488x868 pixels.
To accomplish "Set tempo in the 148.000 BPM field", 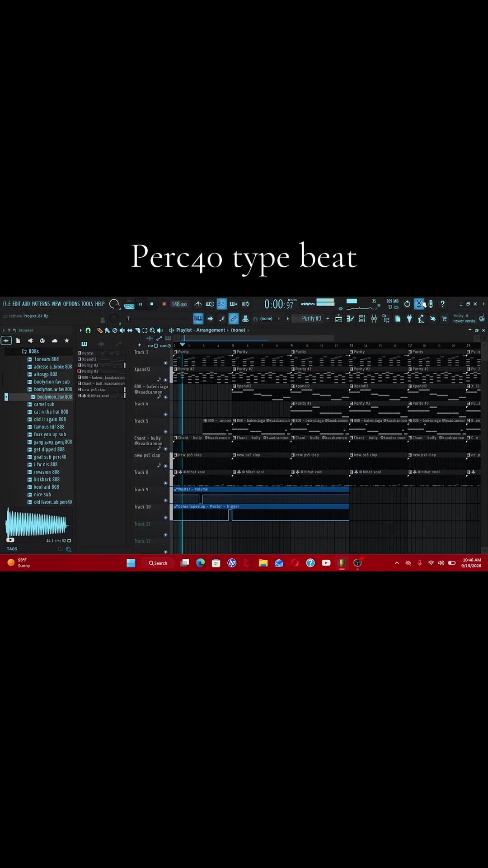I will pyautogui.click(x=179, y=304).
